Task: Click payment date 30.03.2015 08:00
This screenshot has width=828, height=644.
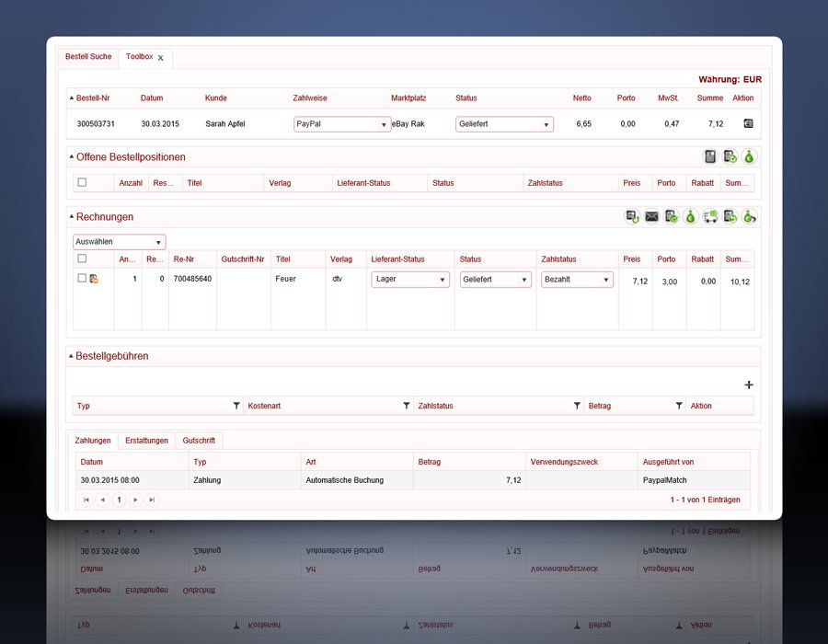Action: (109, 480)
